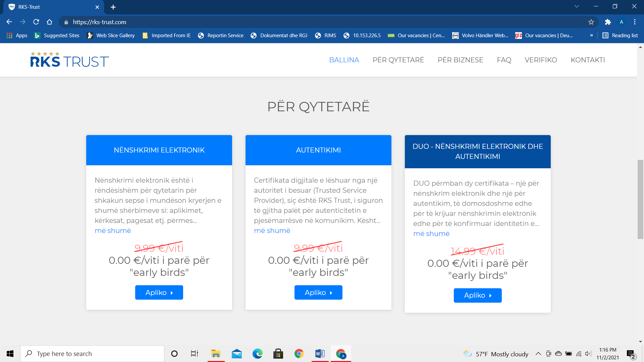Open the Reading list
Image resolution: width=644 pixels, height=362 pixels.
click(x=620, y=35)
